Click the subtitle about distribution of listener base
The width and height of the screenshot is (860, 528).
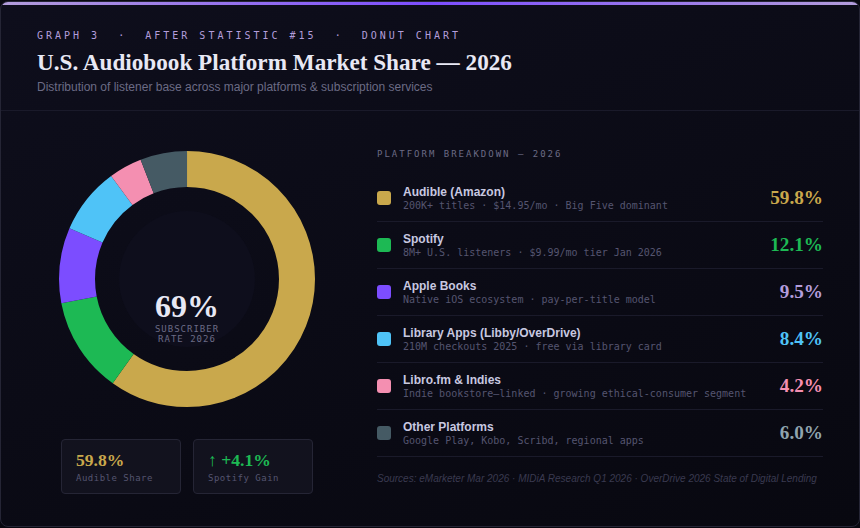pos(235,87)
